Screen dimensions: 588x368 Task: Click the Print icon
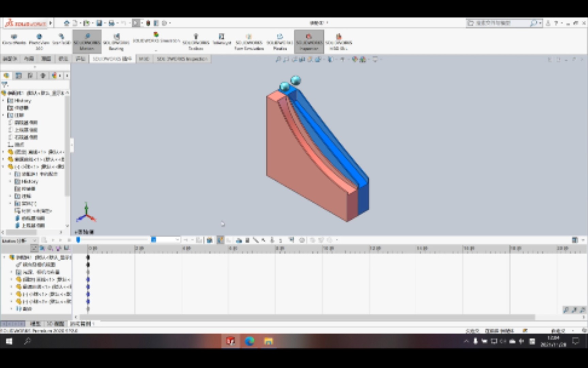[111, 23]
